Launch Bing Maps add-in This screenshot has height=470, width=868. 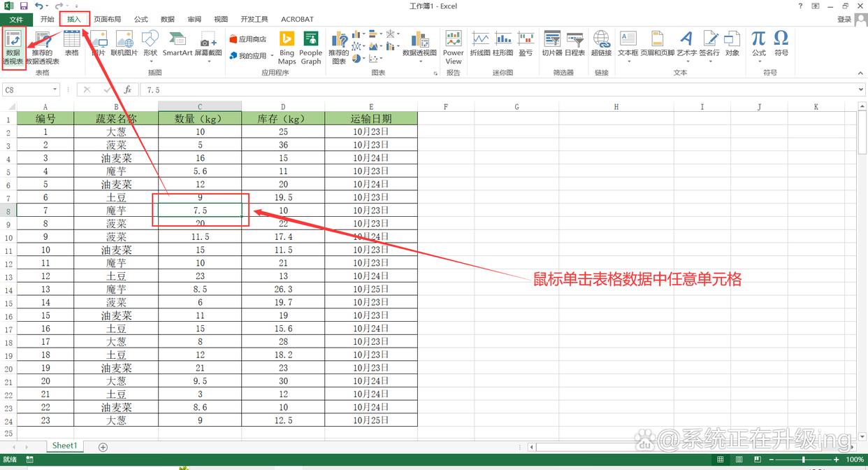click(x=287, y=48)
